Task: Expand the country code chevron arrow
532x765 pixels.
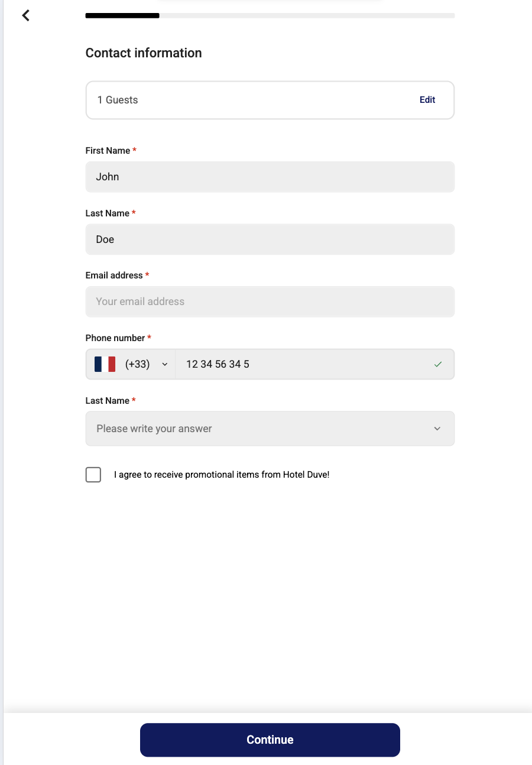Action: pos(165,364)
